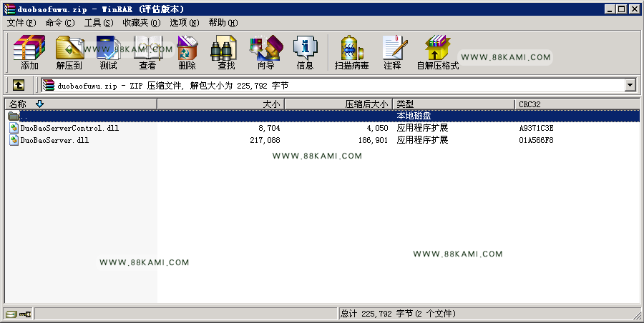The image size is (644, 323).
Task: Click status bar total 225,792 字节
Action: tap(398, 314)
